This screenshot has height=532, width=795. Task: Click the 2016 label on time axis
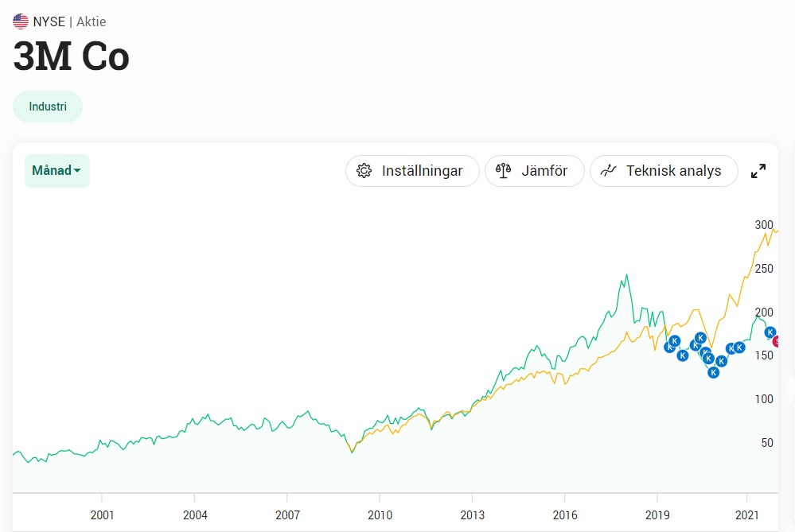[565, 515]
